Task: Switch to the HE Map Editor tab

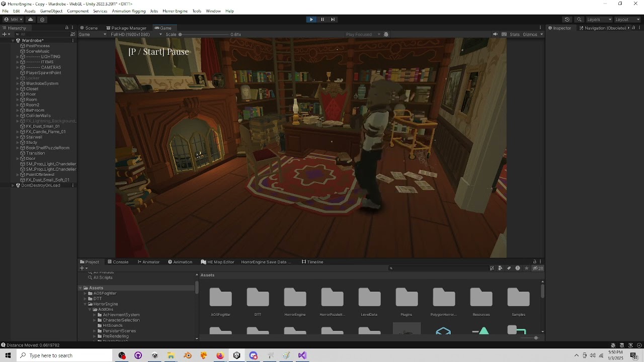Action: coord(217,262)
